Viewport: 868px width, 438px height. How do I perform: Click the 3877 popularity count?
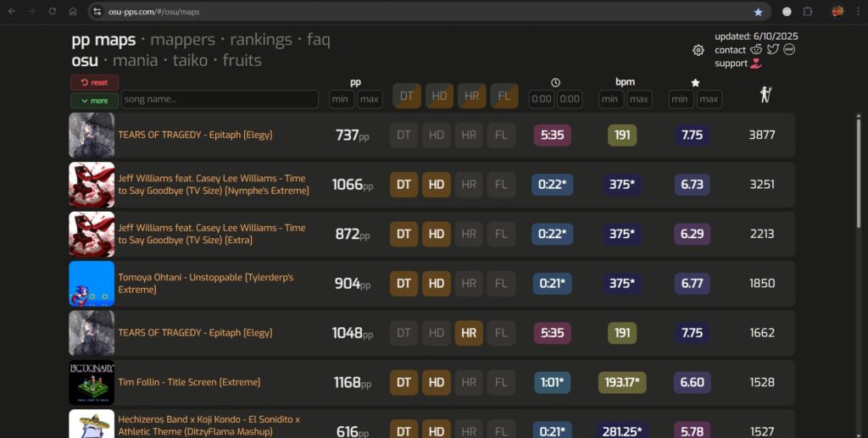coord(762,135)
